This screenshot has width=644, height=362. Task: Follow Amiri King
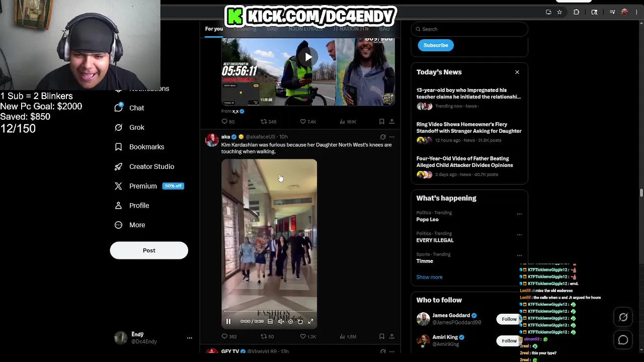click(508, 341)
